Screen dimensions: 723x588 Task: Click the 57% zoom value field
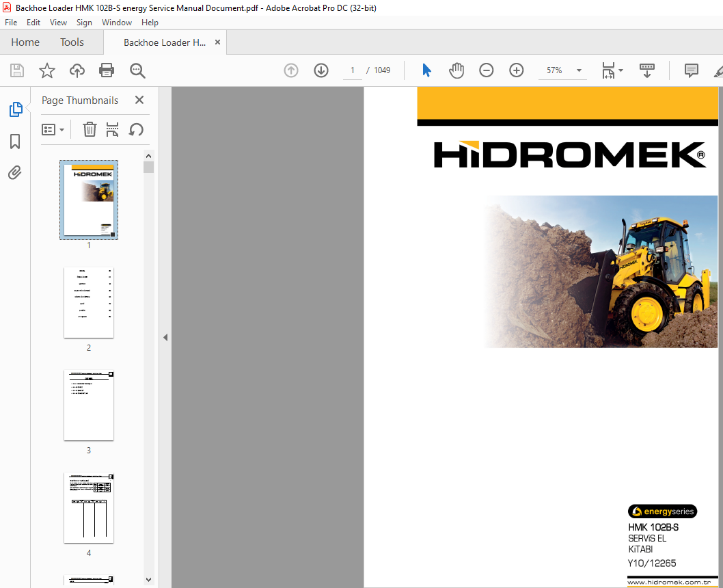pyautogui.click(x=555, y=70)
